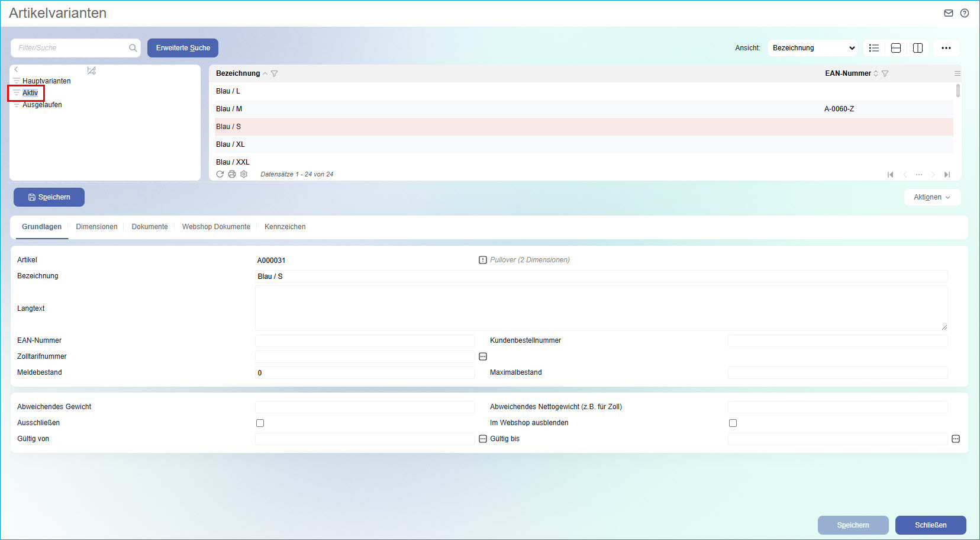Open the Kennzeichen tab
Screen dimensions: 980x540
285,227
